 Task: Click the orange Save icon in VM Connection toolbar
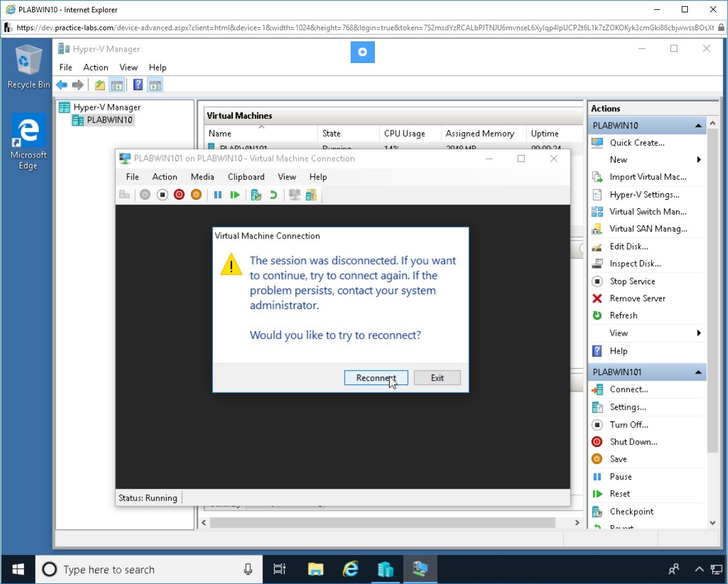pyautogui.click(x=196, y=195)
